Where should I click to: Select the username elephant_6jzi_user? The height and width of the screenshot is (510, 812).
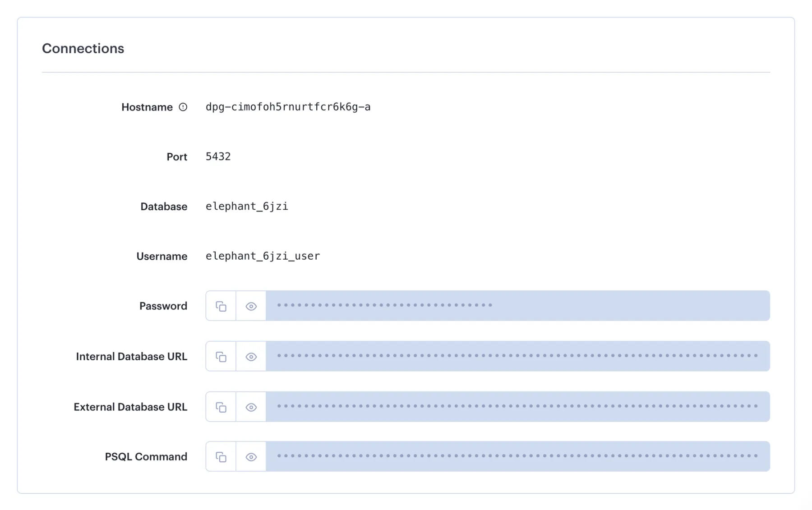[x=262, y=256]
